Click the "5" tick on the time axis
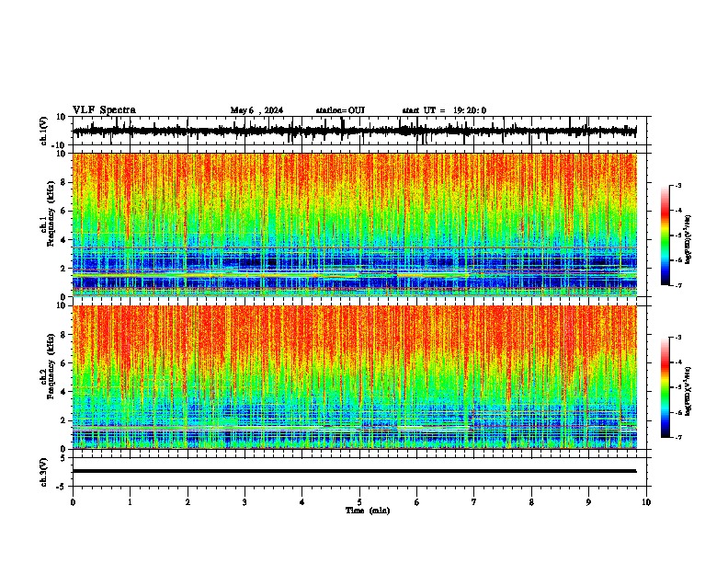This screenshot has height=563, width=728. click(x=359, y=502)
